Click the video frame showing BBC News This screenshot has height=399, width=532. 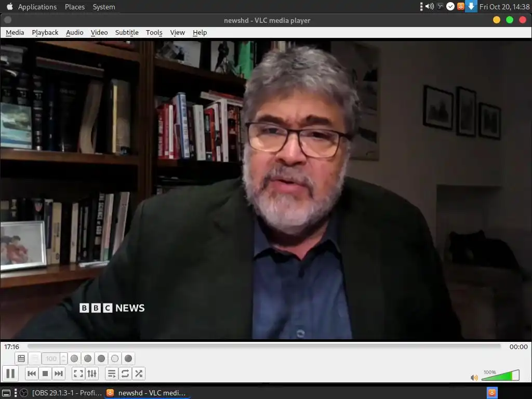click(266, 190)
